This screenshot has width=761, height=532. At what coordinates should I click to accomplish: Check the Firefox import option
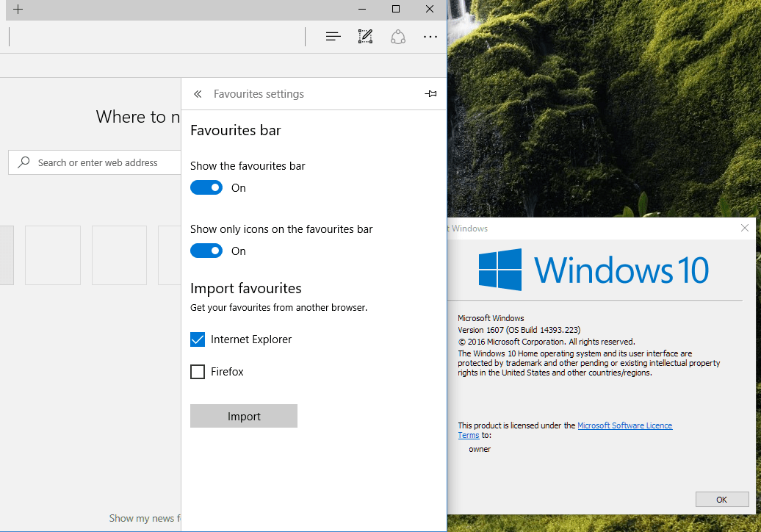[x=197, y=372]
